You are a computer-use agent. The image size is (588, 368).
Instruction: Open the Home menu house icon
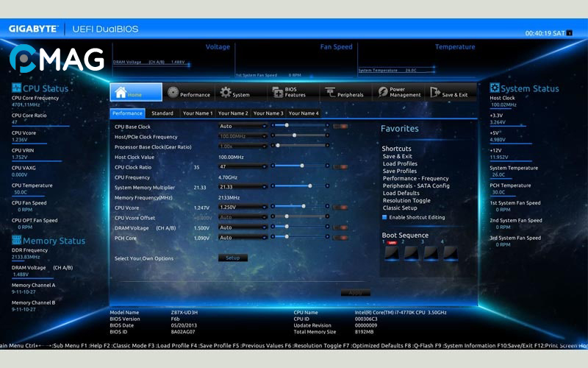[x=121, y=93]
